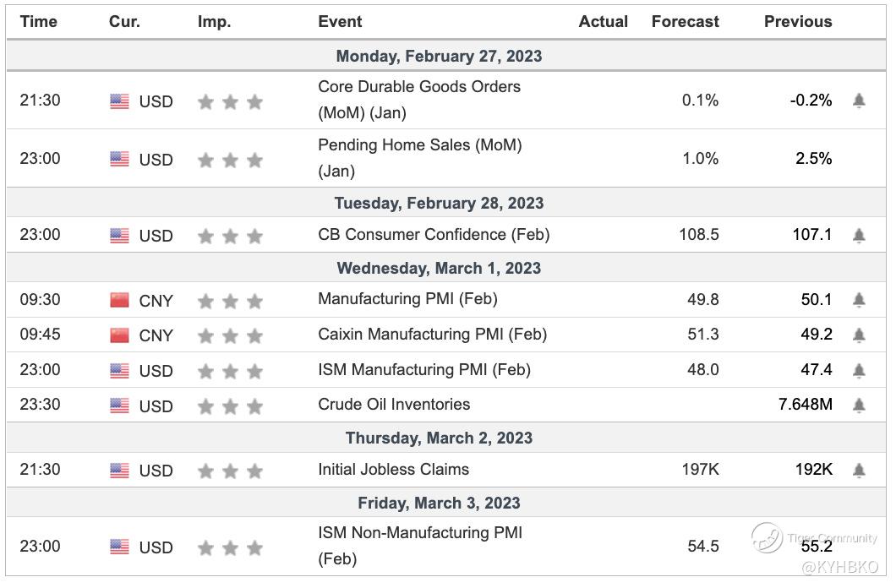The image size is (896, 588).
Task: Click bell icon for ISM Manufacturing PMI
Action: click(859, 370)
